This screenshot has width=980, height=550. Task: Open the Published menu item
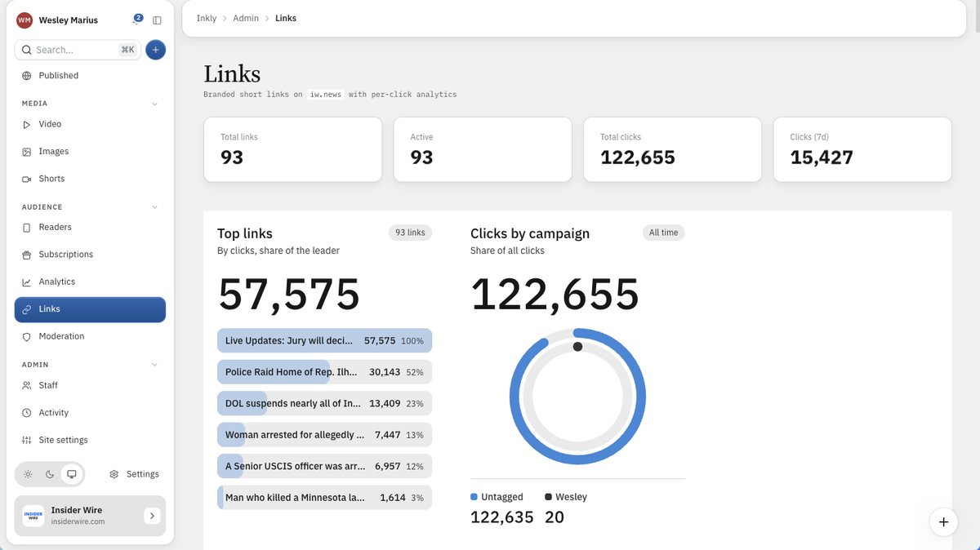90,76
